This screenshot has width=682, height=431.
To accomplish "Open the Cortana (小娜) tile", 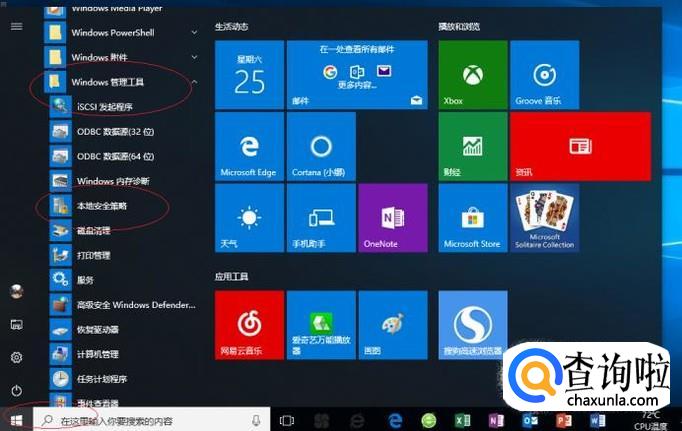I will [321, 146].
